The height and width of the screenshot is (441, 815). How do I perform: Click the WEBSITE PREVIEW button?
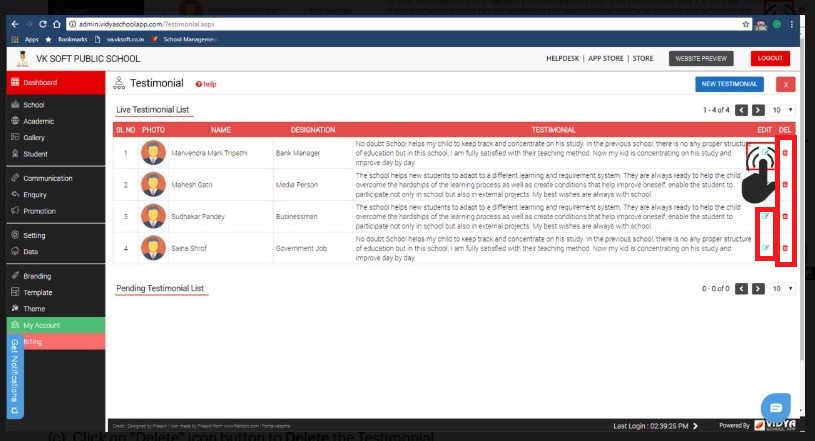tap(701, 59)
